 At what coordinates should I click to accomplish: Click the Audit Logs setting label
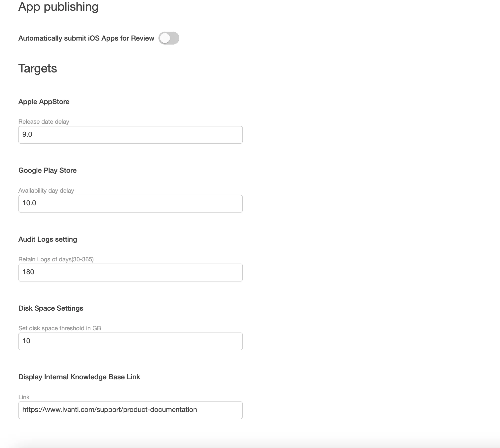pyautogui.click(x=48, y=239)
